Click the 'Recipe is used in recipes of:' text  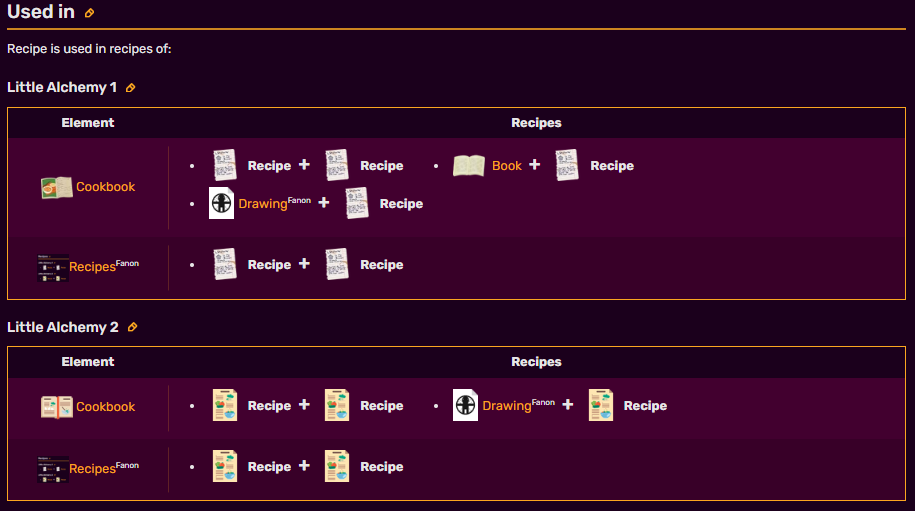pyautogui.click(x=89, y=49)
